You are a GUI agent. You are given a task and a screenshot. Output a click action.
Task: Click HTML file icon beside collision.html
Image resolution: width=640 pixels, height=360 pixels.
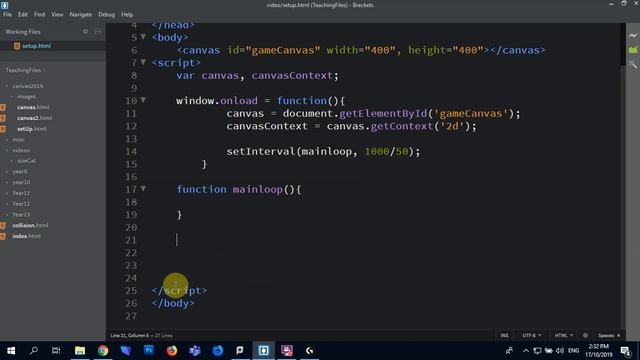(x=3, y=225)
